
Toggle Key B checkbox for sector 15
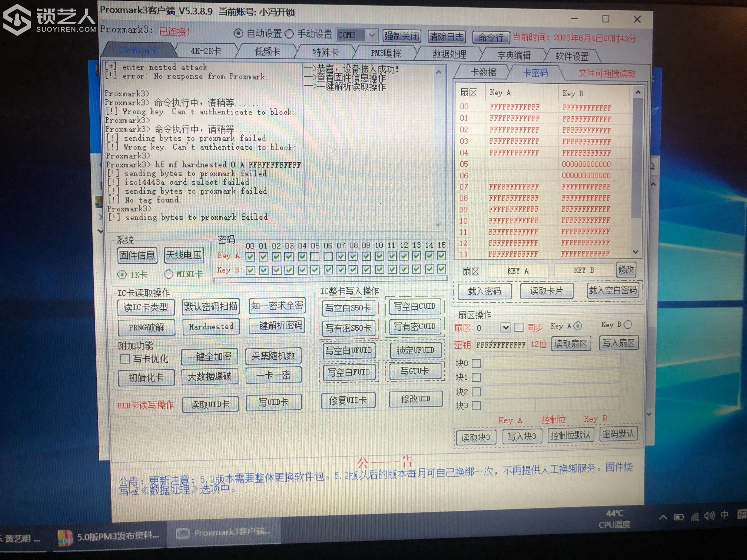pyautogui.click(x=441, y=269)
